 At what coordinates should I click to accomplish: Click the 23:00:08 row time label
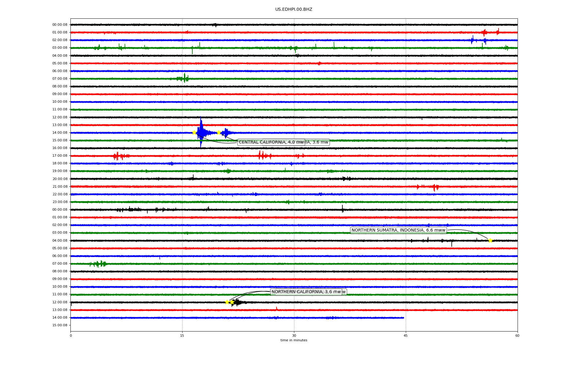pos(60,202)
